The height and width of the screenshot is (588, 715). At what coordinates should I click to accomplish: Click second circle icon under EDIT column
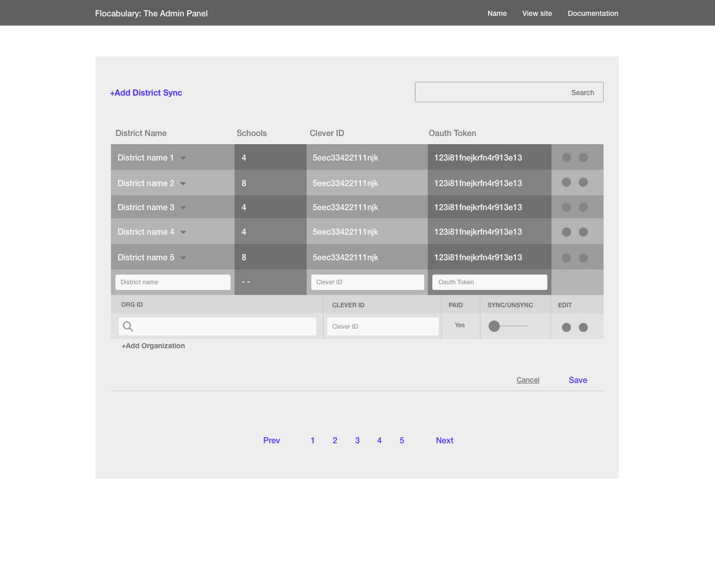[x=583, y=327]
